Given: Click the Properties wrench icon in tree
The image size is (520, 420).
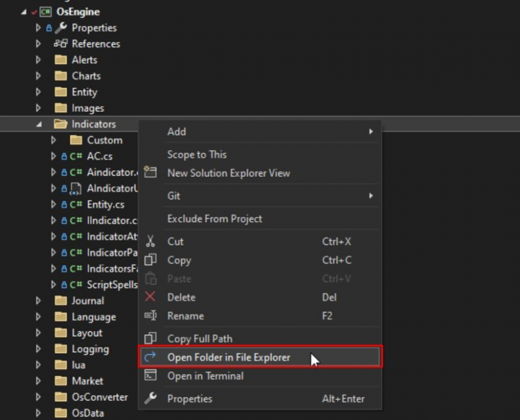Looking at the screenshot, I should [61, 28].
